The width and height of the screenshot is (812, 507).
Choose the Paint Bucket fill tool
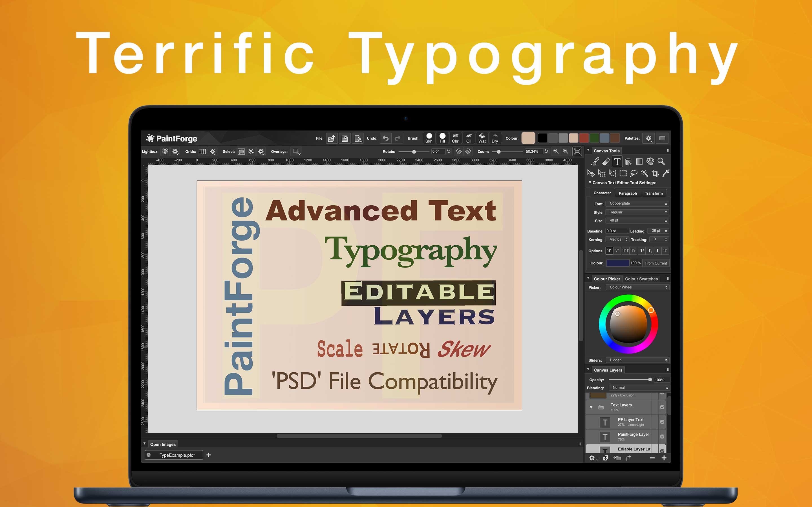(628, 162)
